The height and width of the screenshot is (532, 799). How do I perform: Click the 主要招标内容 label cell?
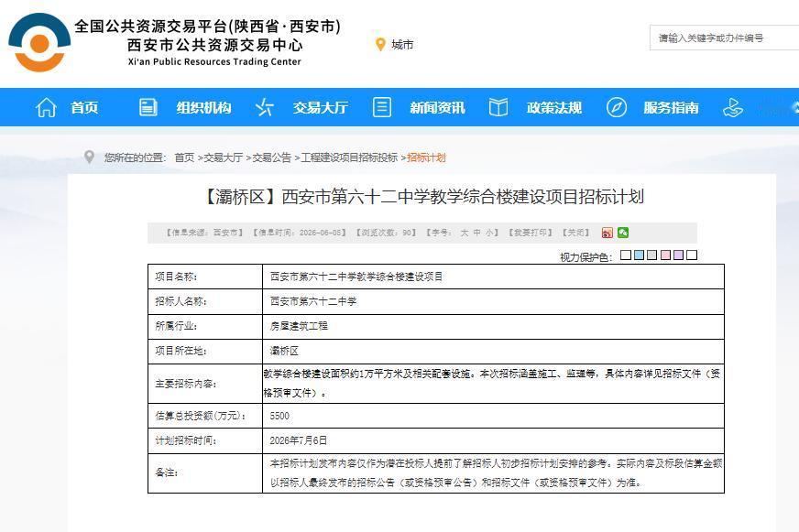pos(205,384)
